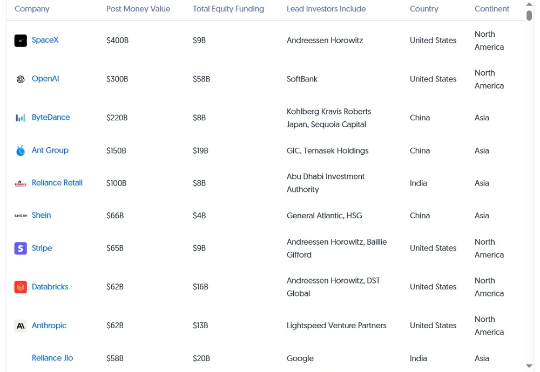The width and height of the screenshot is (540, 372).
Task: Click the Stripe logo icon
Action: point(20,248)
